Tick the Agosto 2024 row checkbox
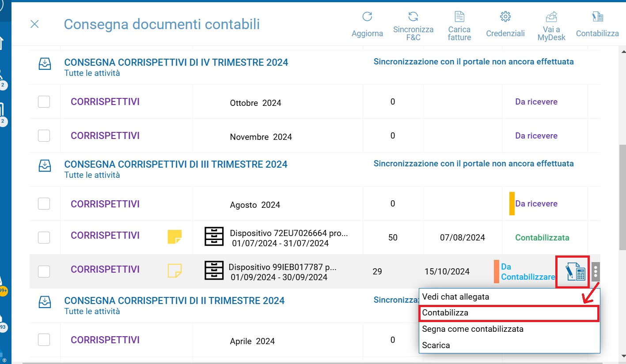This screenshot has height=364, width=626. coord(44,204)
